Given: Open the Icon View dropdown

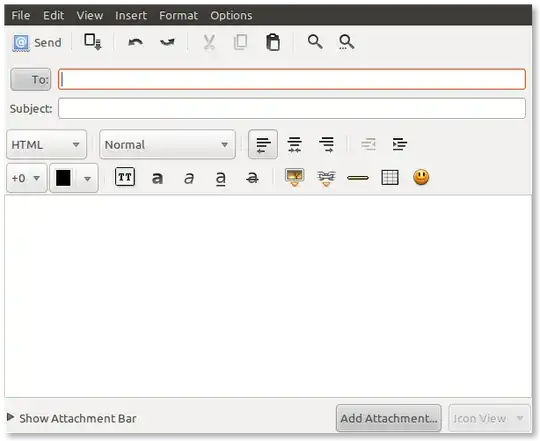Looking at the screenshot, I should click(x=489, y=418).
